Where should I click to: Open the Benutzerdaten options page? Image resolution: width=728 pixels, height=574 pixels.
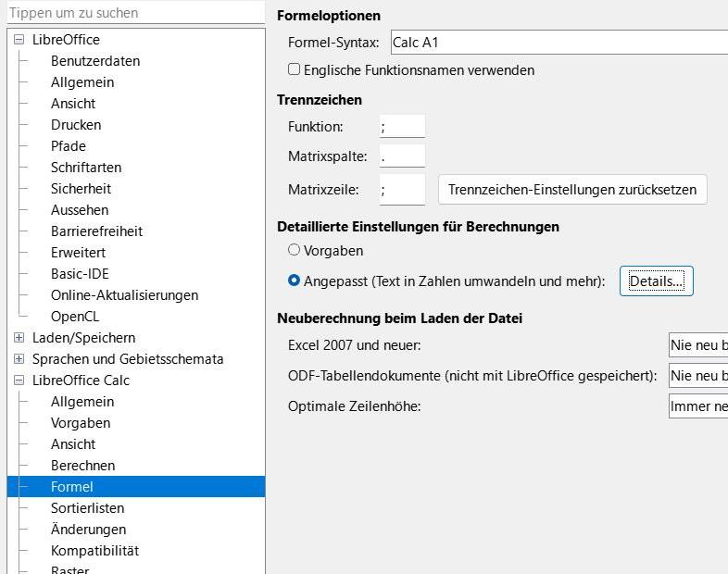coord(95,61)
